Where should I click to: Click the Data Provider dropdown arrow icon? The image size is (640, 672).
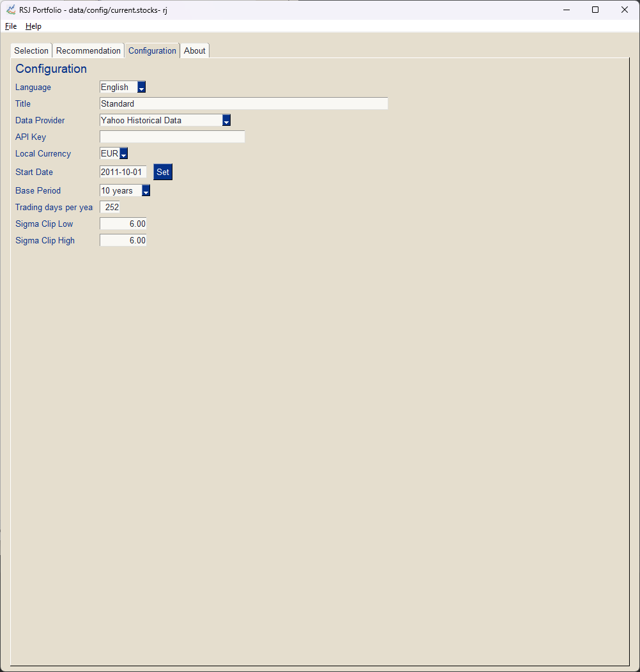(x=226, y=120)
